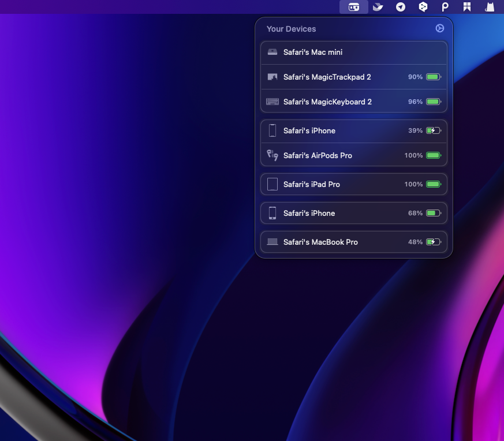Select Safari's Mac mini name

tap(313, 52)
